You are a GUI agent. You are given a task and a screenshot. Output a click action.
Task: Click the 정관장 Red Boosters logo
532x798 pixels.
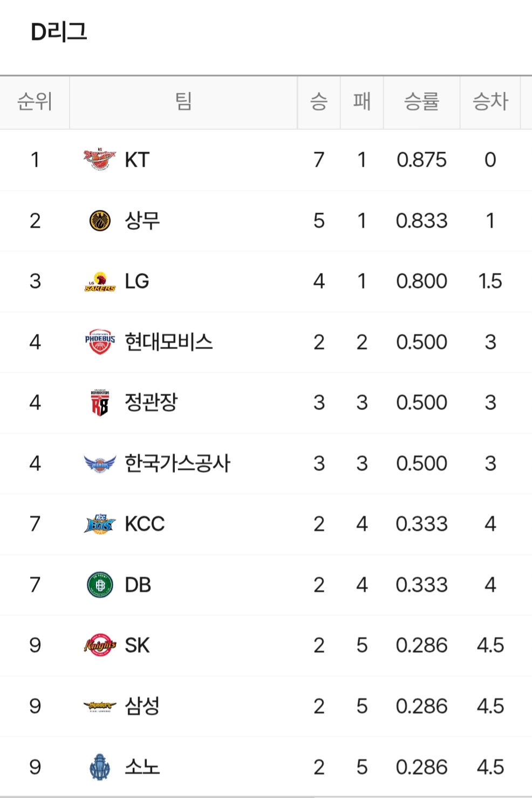pos(100,403)
